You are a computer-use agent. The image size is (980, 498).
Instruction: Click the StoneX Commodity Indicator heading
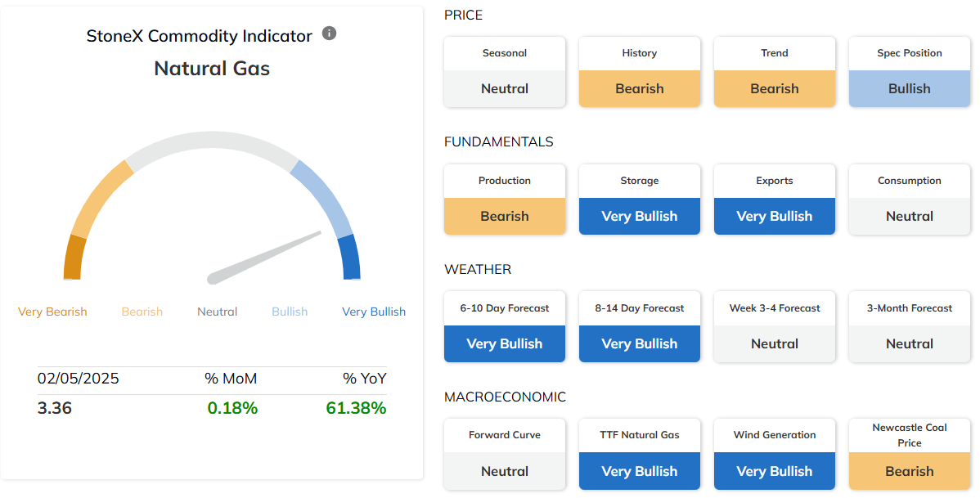[200, 36]
